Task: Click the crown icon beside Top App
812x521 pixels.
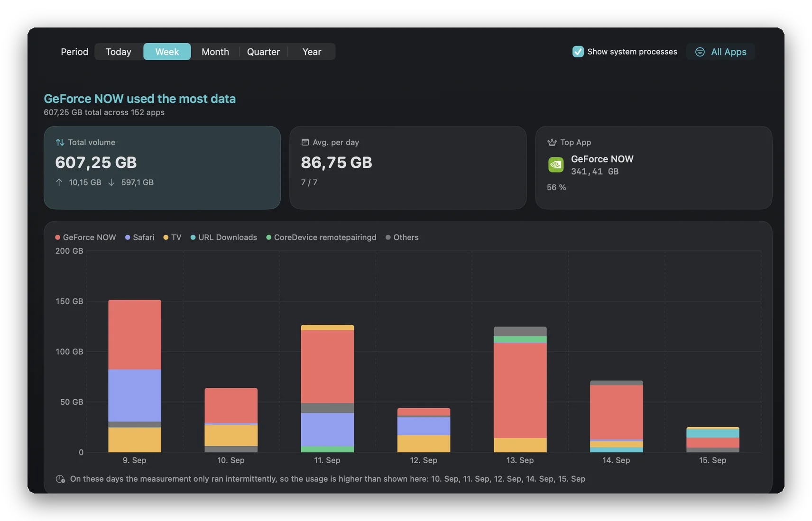Action: [x=552, y=142]
